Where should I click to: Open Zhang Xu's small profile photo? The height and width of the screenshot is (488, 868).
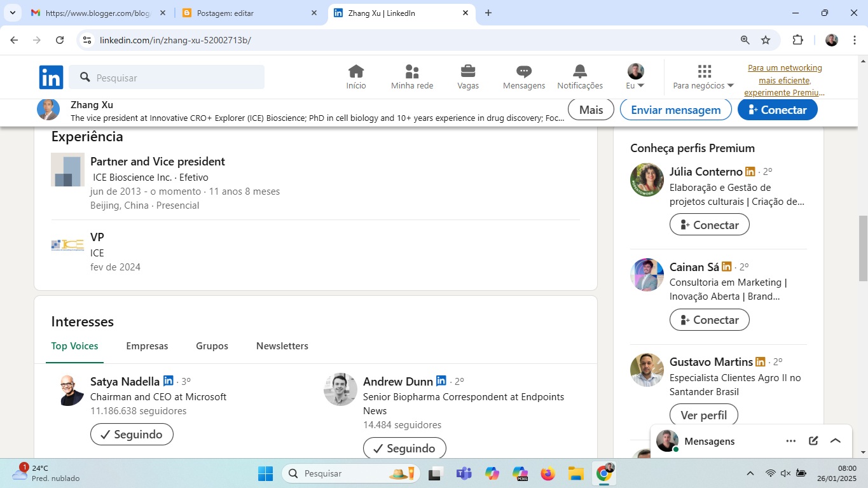point(48,109)
